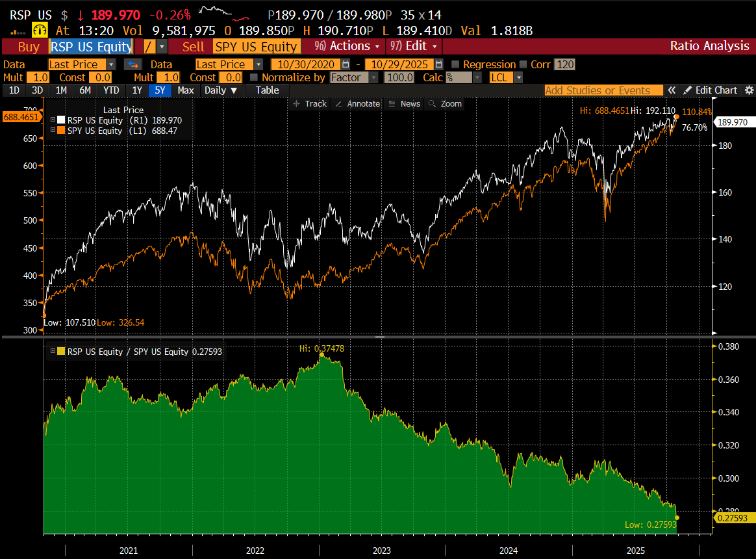Viewport: 756px width, 559px height.
Task: Expand the Actions menu
Action: [347, 46]
